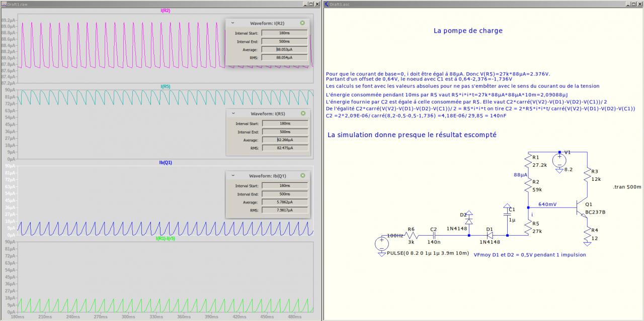
Task: Select the magenta I(R2) trace label
Action: (165, 10)
